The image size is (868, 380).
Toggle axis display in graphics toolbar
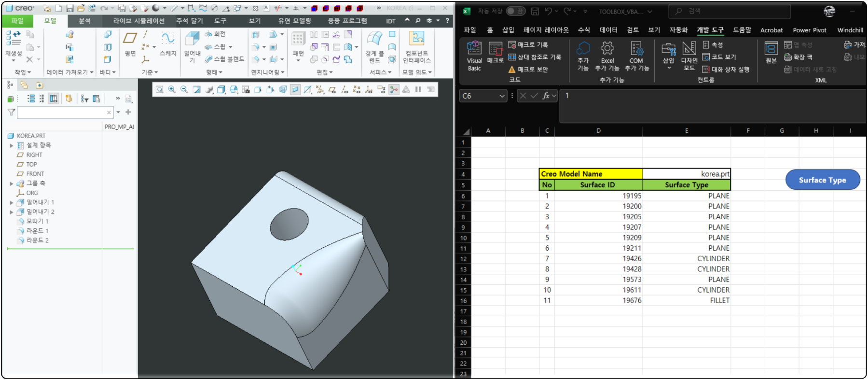pyautogui.click(x=344, y=89)
